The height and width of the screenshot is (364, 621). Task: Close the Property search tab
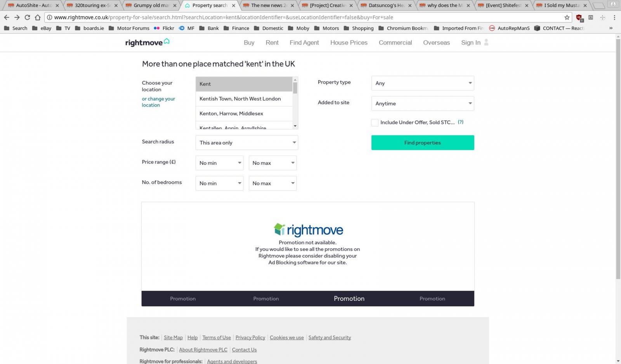(x=234, y=5)
